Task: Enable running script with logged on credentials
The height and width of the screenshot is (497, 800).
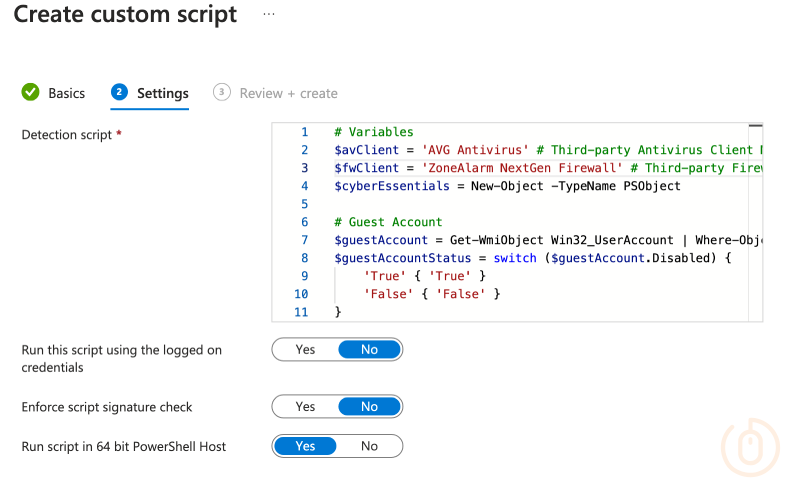Action: pyautogui.click(x=305, y=350)
